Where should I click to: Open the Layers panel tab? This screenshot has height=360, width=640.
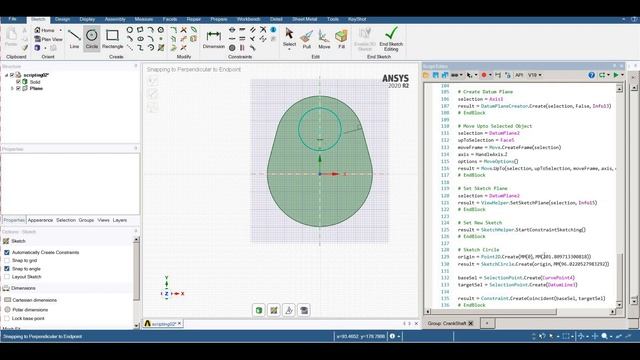pyautogui.click(x=120, y=220)
